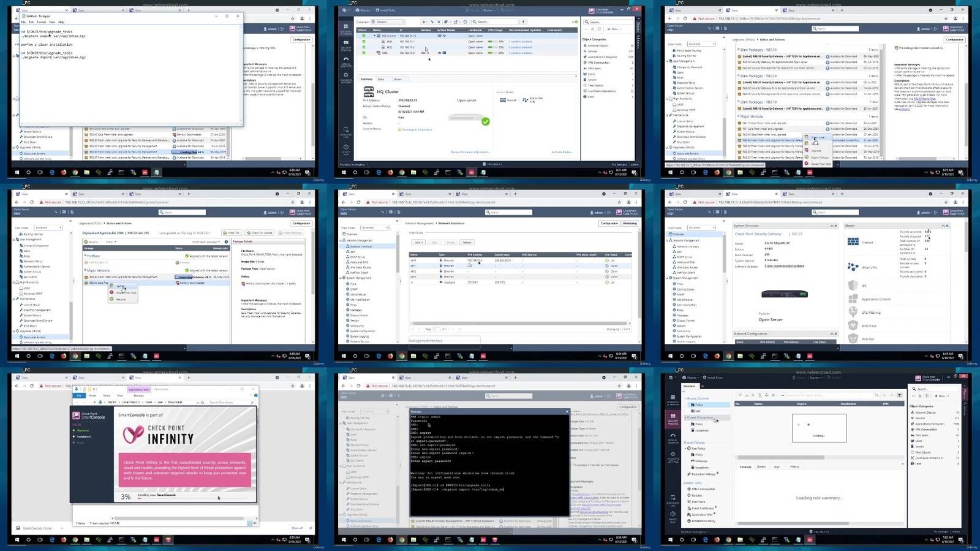Open the Summary tab beside Tasks in HQ Cluster SmartConsole
980x551 pixels.
[366, 79]
